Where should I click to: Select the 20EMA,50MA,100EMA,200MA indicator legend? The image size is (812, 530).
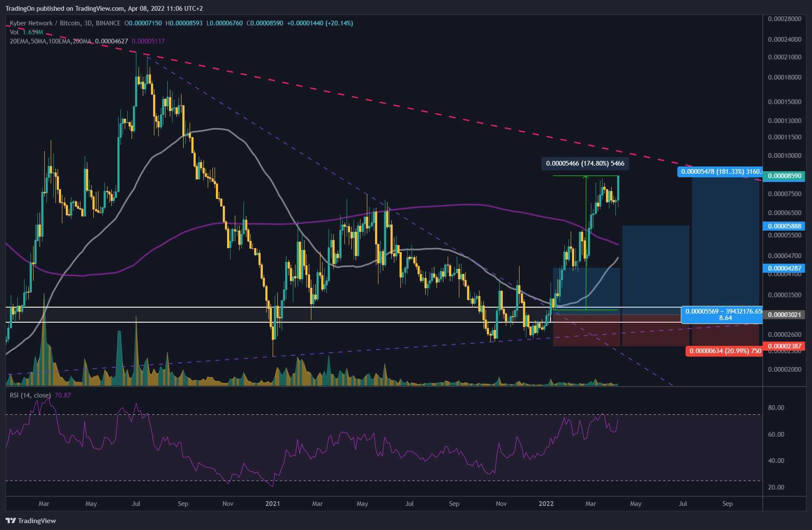tap(50, 41)
